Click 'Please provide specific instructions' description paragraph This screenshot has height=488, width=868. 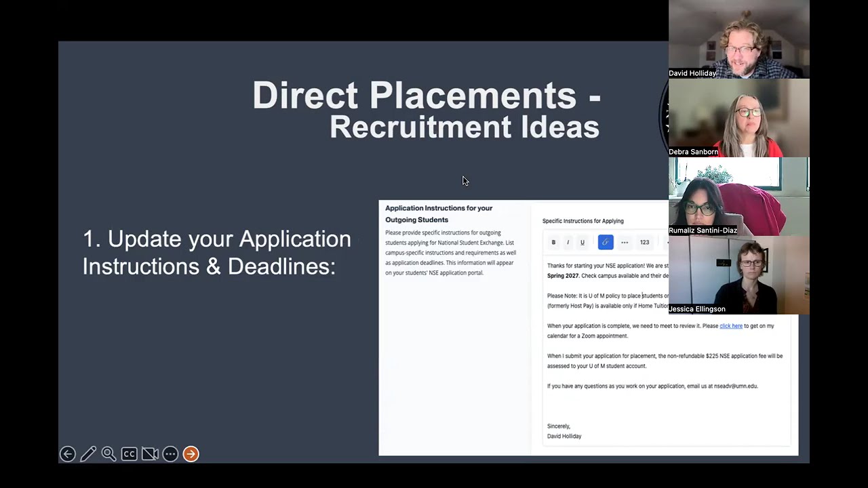[451, 253]
